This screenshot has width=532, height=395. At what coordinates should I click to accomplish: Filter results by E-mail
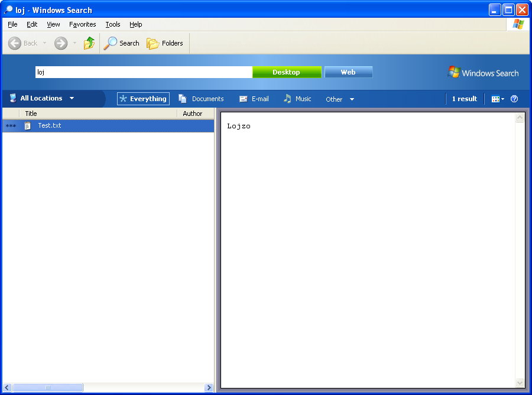click(x=254, y=99)
